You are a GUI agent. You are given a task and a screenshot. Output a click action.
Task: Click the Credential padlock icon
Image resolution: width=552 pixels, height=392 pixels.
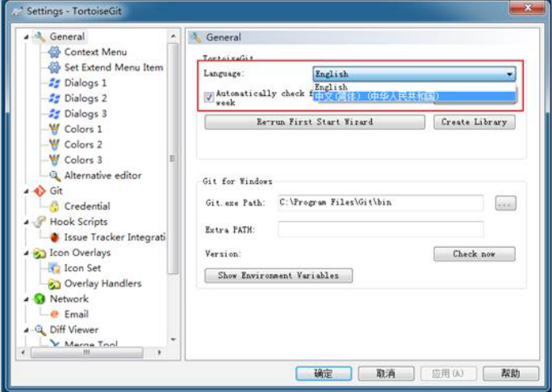point(54,206)
